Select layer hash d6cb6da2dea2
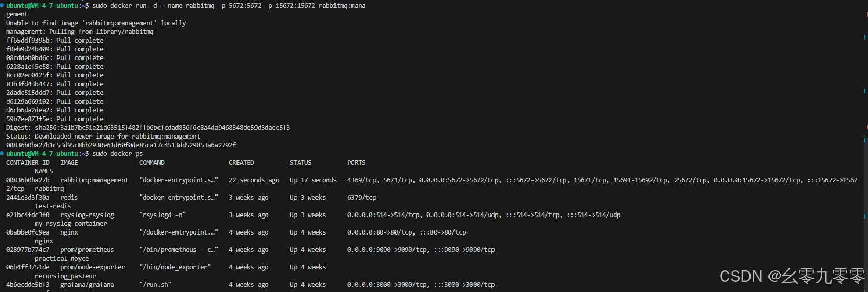This screenshot has height=292, width=868. [x=28, y=110]
